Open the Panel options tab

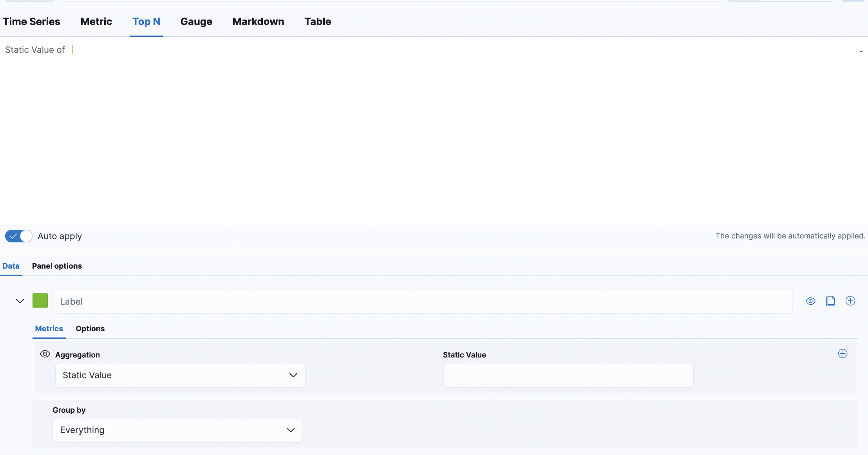(57, 266)
